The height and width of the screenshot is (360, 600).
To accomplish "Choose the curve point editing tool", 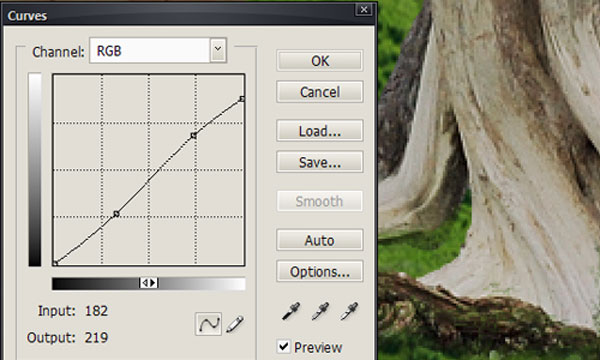I will click(208, 324).
